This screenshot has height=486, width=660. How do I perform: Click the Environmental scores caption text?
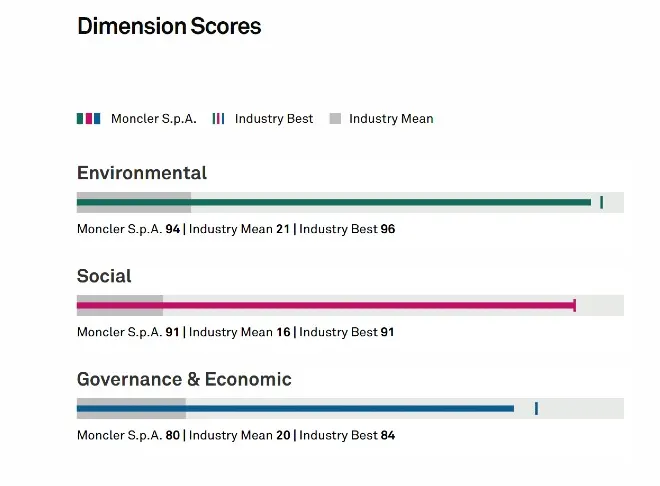236,229
